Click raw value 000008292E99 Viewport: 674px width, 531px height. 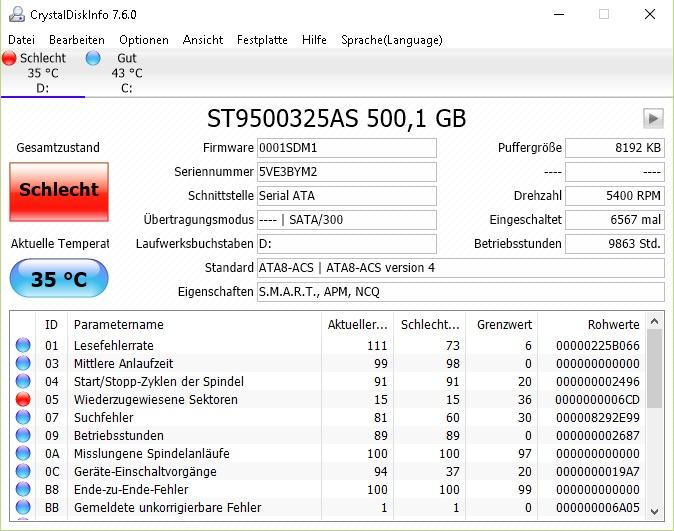597,418
